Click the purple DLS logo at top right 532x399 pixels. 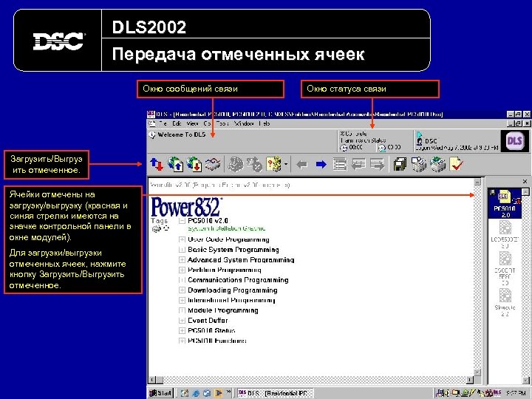(514, 140)
